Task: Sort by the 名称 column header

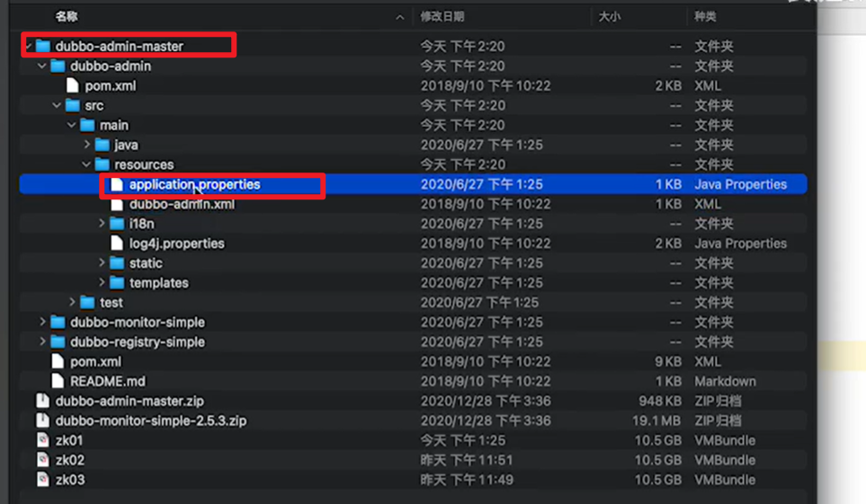Action: point(67,17)
